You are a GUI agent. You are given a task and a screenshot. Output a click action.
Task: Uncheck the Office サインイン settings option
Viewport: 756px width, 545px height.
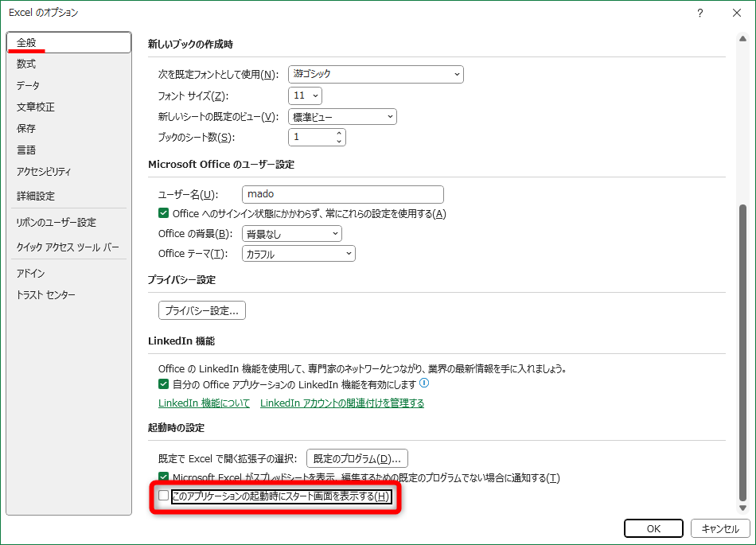point(163,213)
